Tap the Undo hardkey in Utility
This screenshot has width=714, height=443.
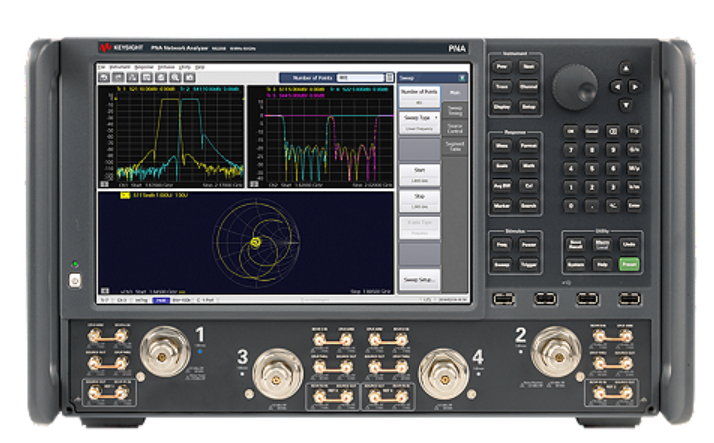coord(629,244)
